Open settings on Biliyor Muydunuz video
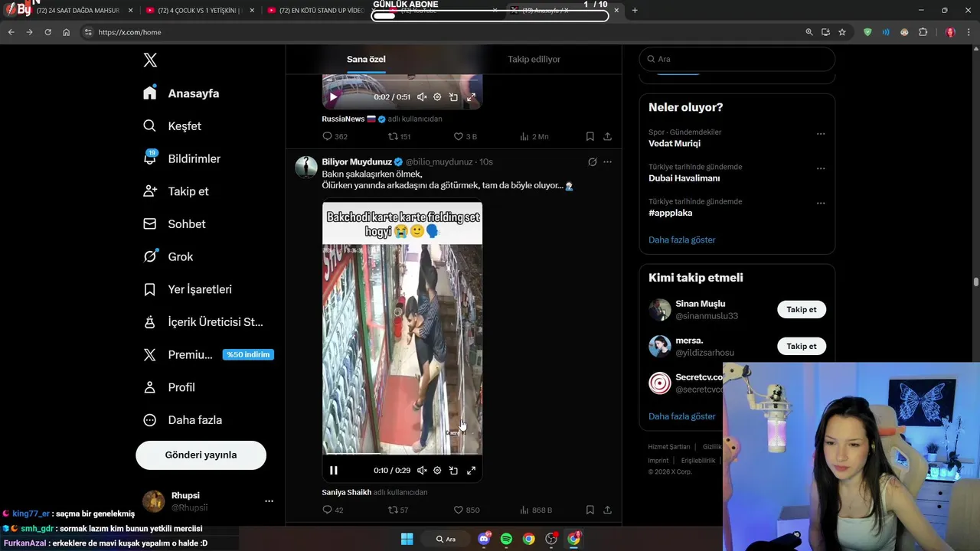Viewport: 980px width, 551px height. tap(437, 471)
